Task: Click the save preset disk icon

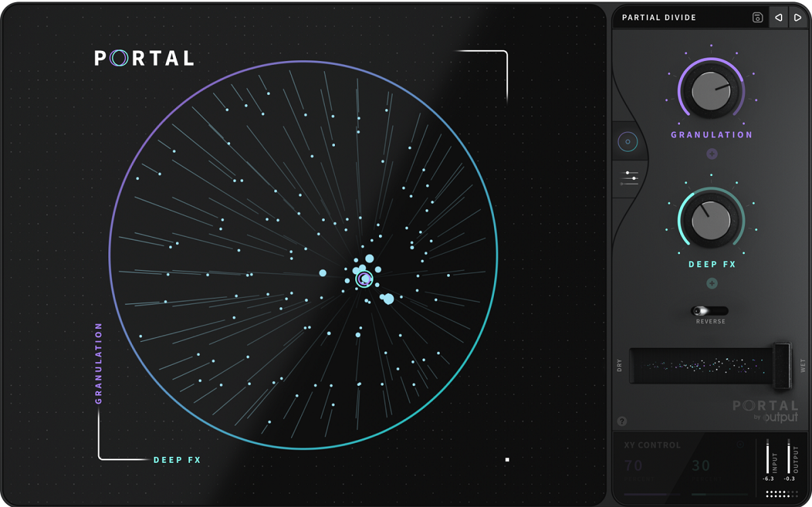Action: [757, 17]
